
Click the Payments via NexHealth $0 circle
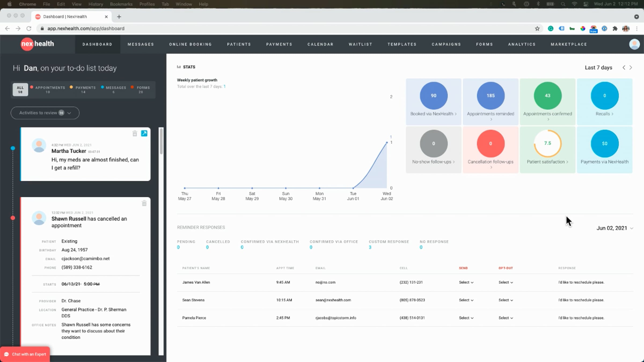[x=605, y=143]
